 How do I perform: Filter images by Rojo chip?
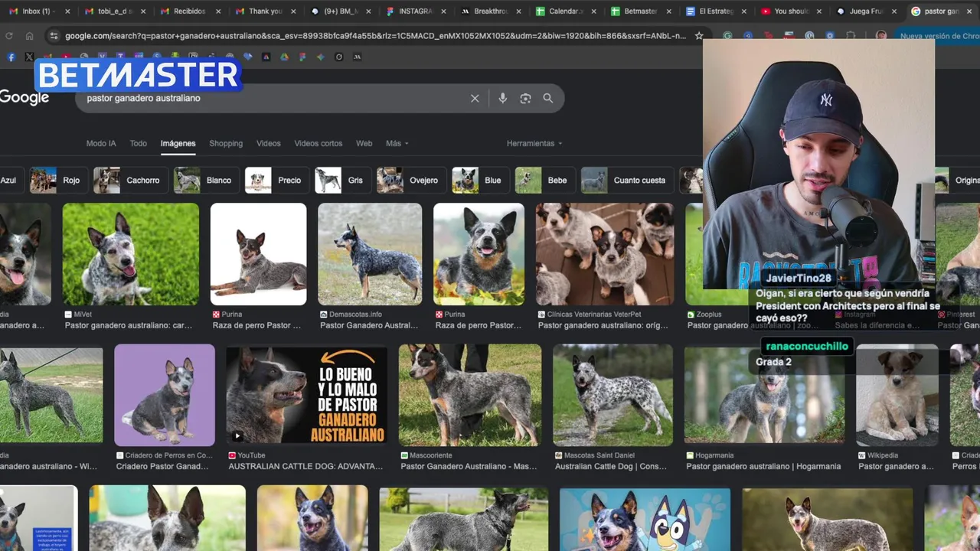tap(57, 181)
